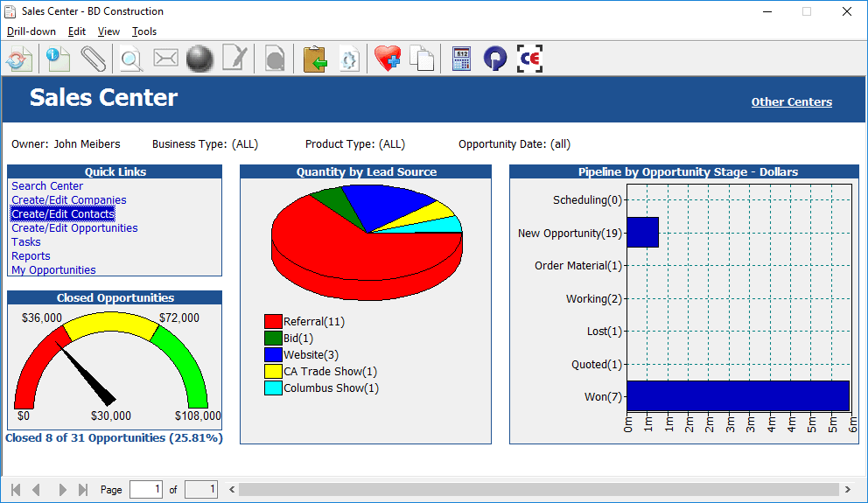The image size is (868, 503).
Task: Open the calculator toolbar icon
Action: pos(461,59)
